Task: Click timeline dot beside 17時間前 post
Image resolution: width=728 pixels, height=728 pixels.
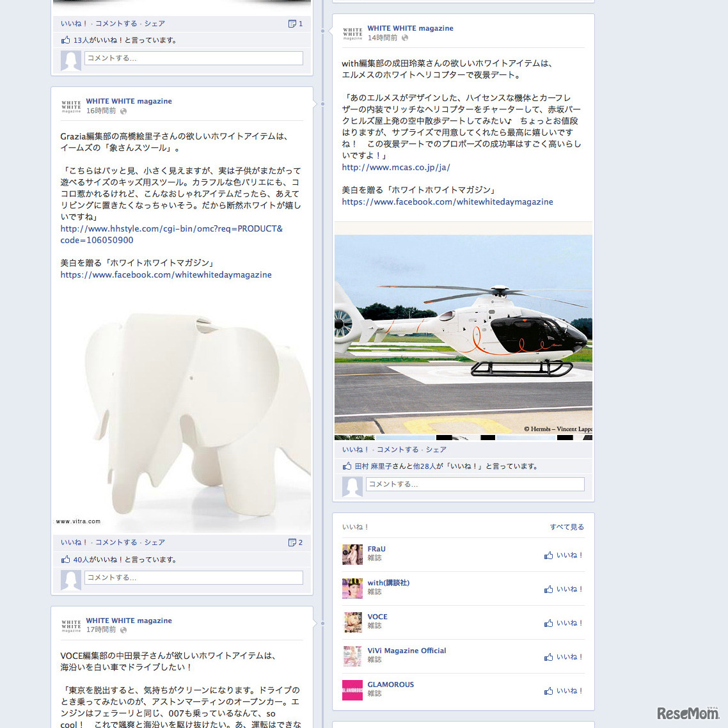Action: (x=322, y=623)
